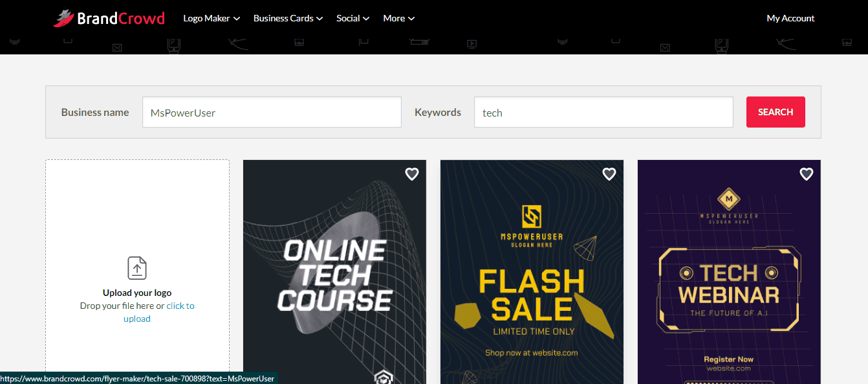Click the heart icon on the Flash Sale template
Image resolution: width=868 pixels, height=384 pixels.
pyautogui.click(x=609, y=174)
